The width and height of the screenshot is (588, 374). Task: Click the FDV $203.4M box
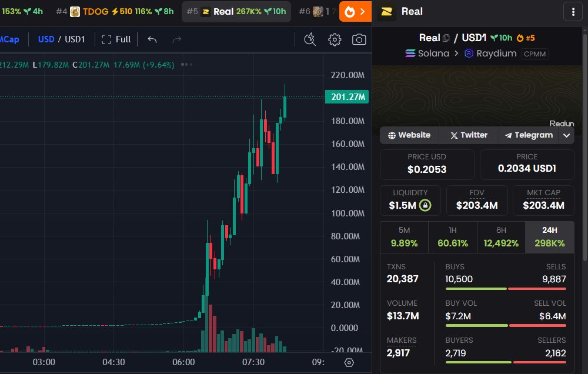pos(477,201)
